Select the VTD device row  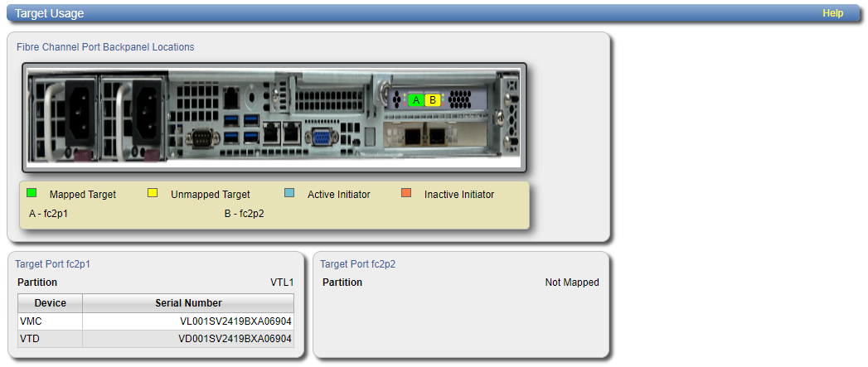(155, 339)
